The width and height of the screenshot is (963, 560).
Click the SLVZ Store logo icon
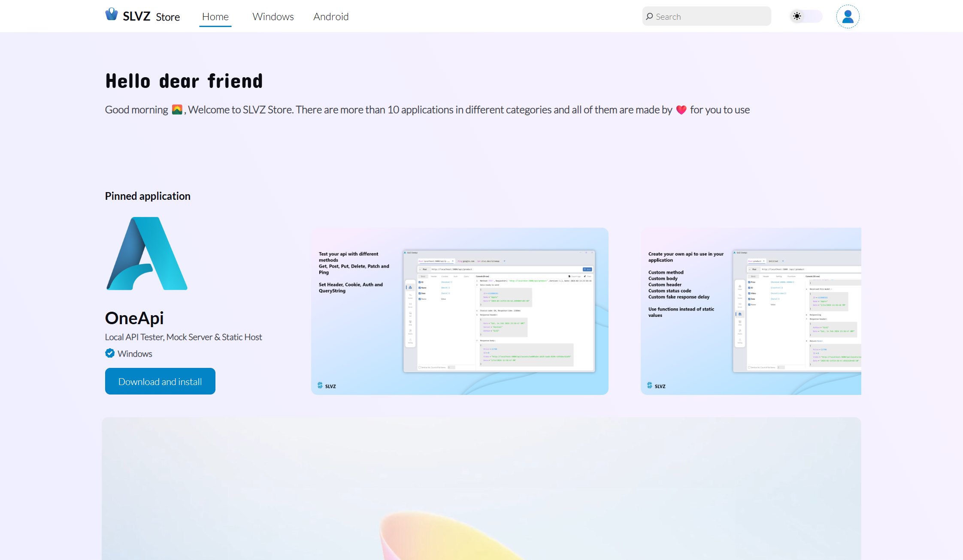(112, 15)
